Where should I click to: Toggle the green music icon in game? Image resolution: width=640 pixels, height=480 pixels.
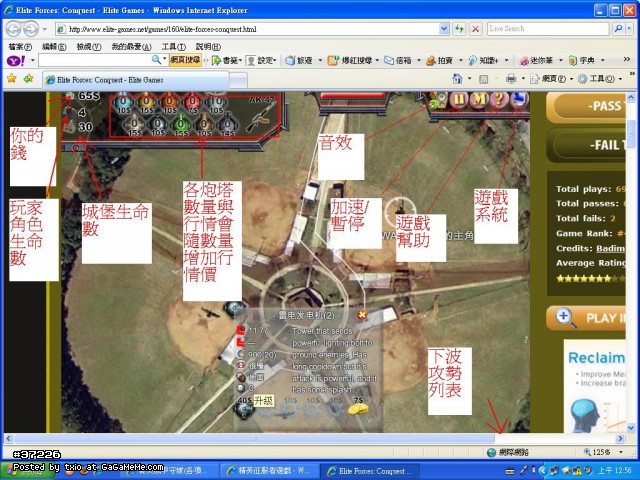pos(434,104)
